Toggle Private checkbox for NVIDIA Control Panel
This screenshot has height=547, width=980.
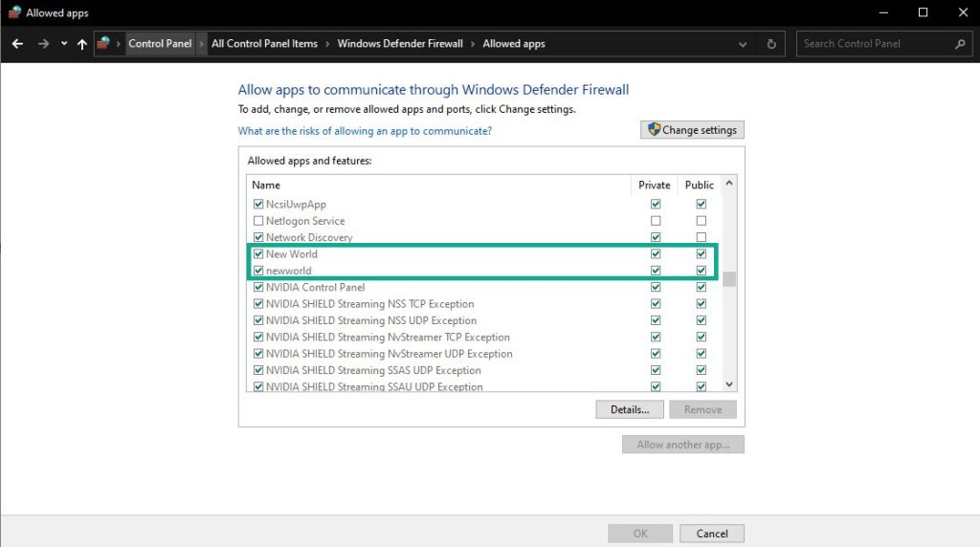(x=655, y=287)
